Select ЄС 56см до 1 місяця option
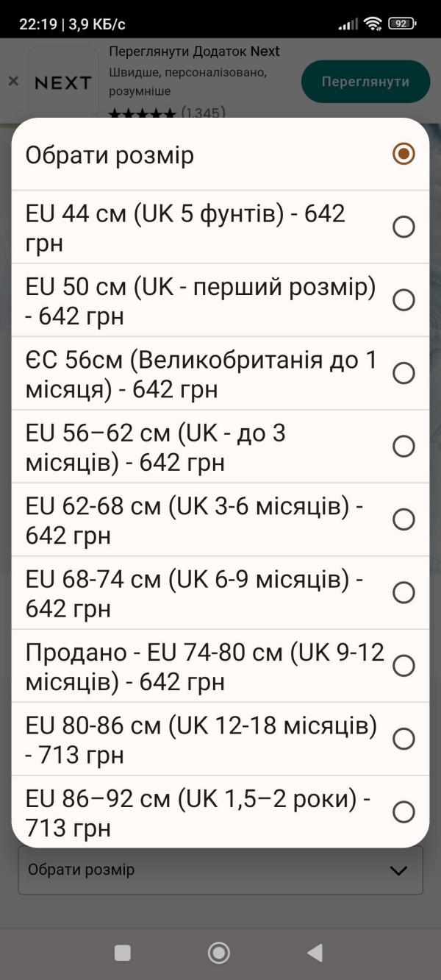The width and height of the screenshot is (441, 980). pyautogui.click(x=404, y=373)
